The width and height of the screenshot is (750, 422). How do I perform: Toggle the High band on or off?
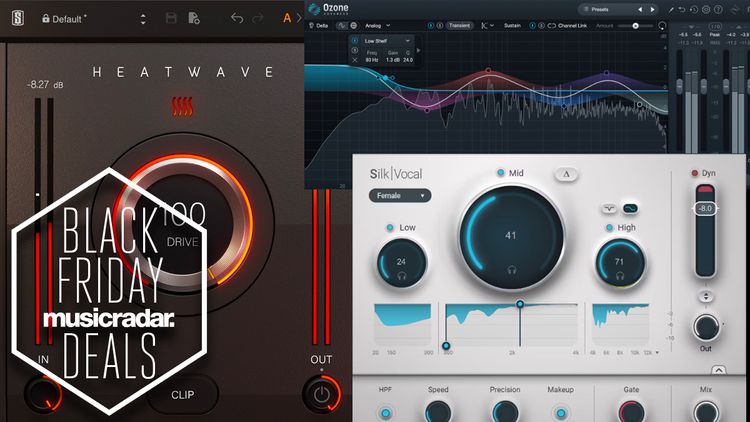click(609, 227)
